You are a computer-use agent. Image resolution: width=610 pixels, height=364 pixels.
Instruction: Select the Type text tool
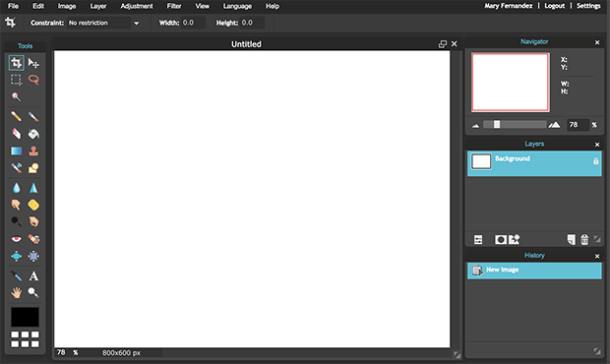click(x=33, y=275)
